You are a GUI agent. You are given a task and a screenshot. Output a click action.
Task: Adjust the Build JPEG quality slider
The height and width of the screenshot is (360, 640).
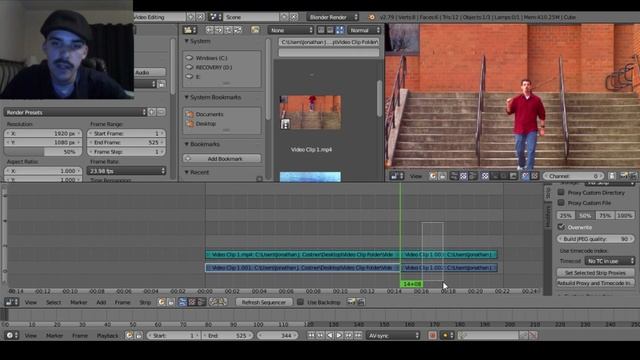[596, 239]
